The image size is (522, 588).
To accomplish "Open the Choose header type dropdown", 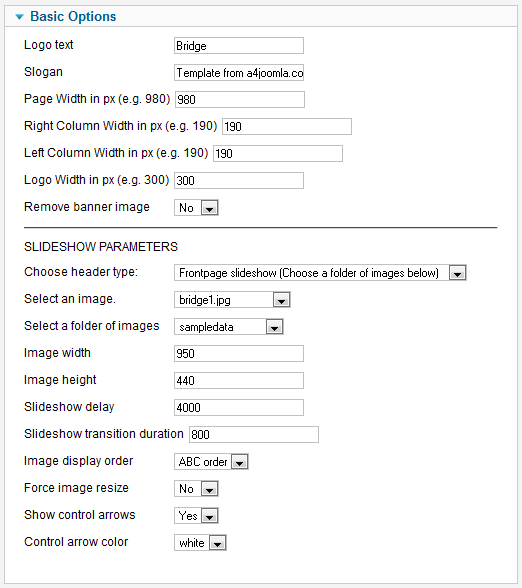I will click(320, 273).
